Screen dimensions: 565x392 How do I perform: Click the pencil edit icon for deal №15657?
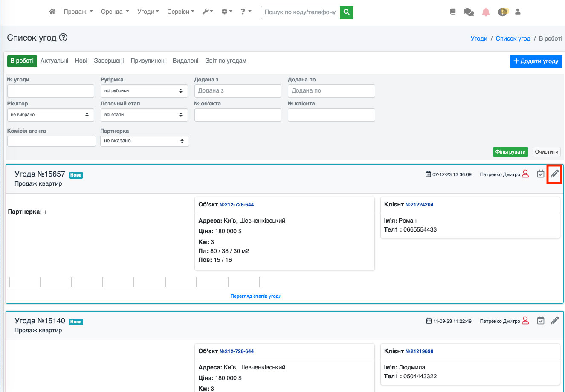(554, 174)
